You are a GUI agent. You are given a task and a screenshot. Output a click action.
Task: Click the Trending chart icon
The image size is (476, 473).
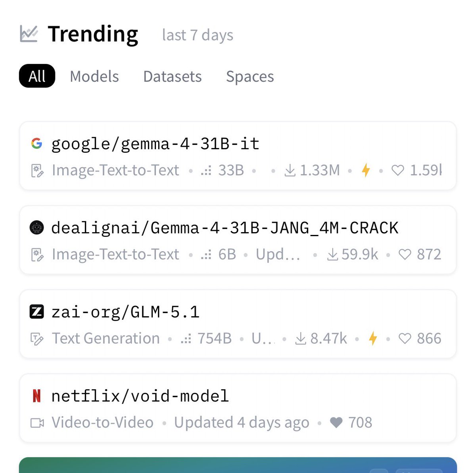tap(29, 34)
